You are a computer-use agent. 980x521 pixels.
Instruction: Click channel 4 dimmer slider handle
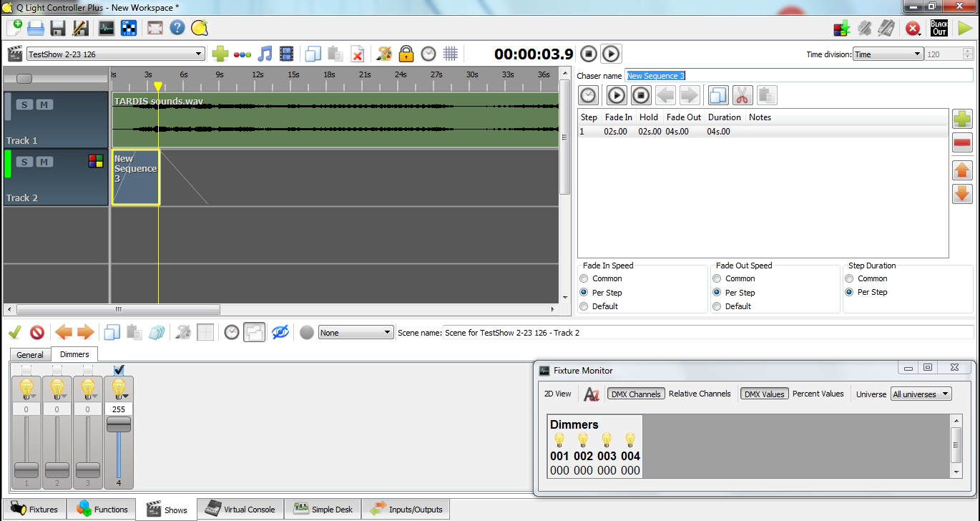point(119,424)
